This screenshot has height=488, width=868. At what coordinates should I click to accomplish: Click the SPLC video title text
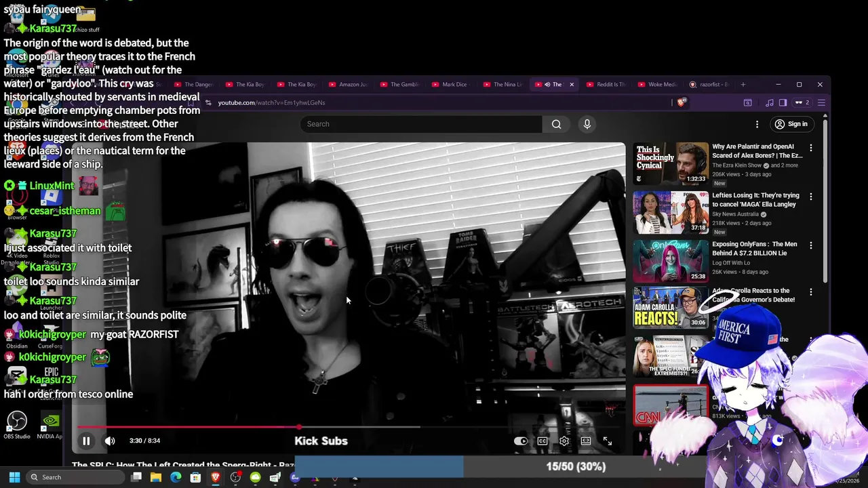pos(183,465)
